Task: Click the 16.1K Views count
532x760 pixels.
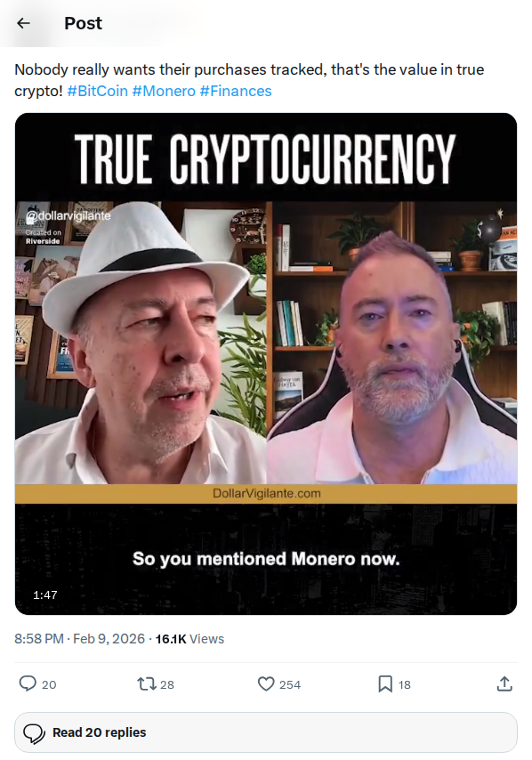Action: (x=189, y=639)
